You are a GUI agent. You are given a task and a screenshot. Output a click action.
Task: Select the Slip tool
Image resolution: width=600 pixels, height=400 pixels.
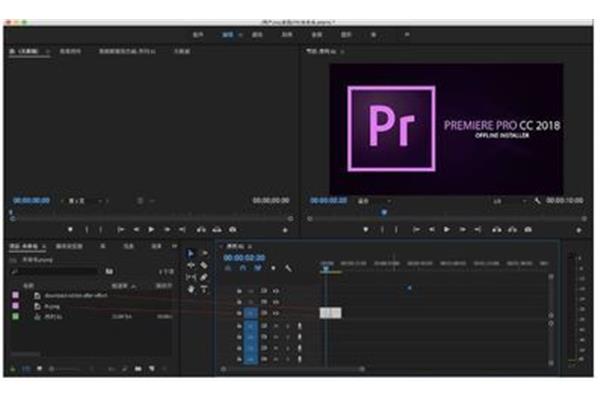(191, 277)
